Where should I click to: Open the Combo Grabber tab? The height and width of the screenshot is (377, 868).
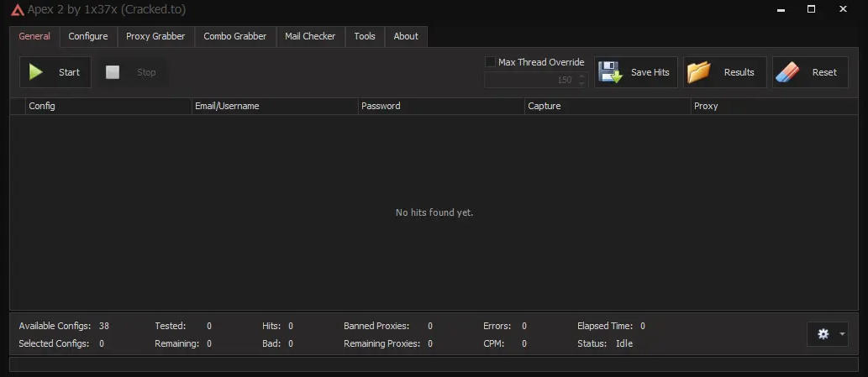point(234,36)
